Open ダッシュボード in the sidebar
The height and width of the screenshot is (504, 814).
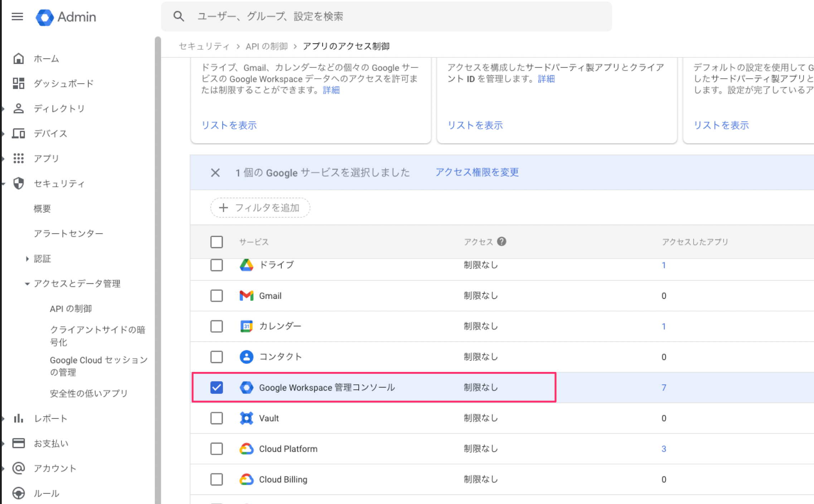64,83
